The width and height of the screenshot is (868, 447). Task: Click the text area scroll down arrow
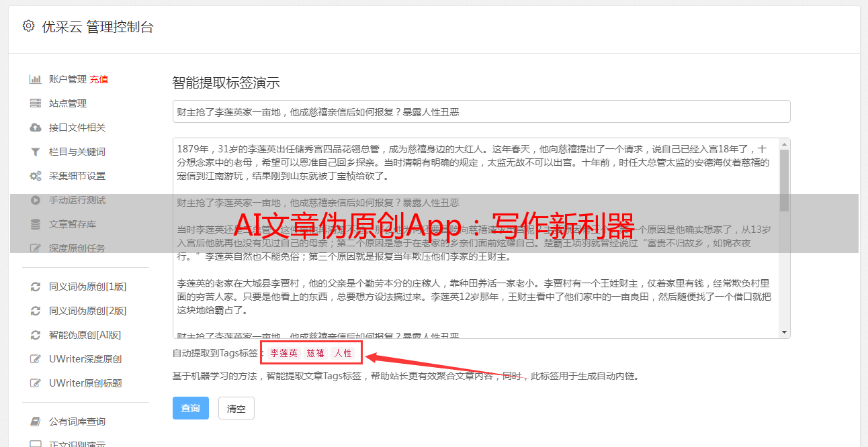tap(784, 332)
